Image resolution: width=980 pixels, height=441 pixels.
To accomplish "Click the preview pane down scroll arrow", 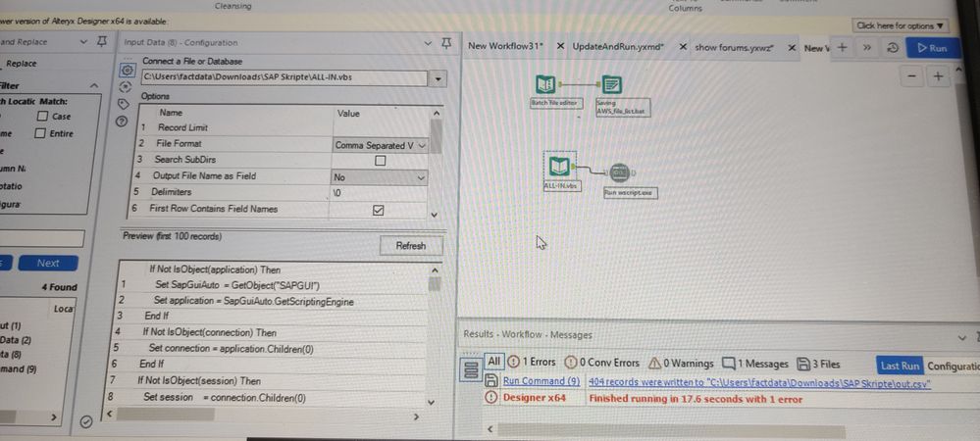I will pos(430,402).
